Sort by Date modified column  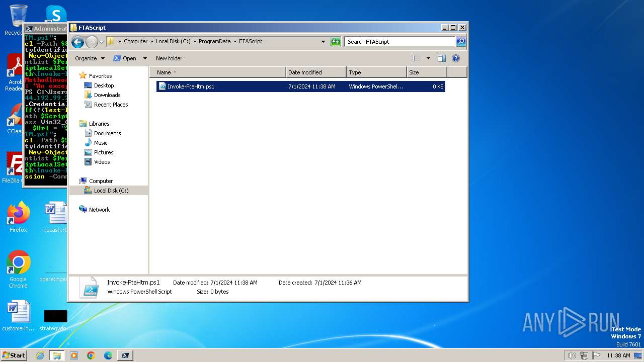pos(316,72)
